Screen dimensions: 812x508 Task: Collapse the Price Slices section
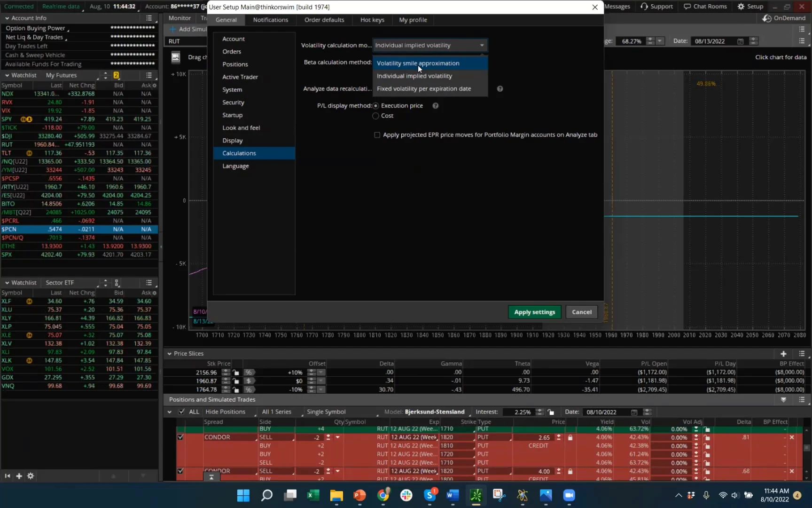click(x=169, y=354)
